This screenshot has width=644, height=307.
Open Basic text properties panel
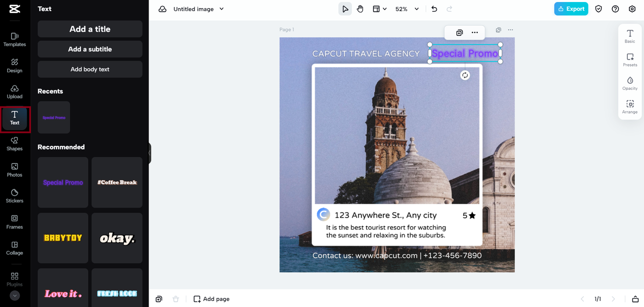pyautogui.click(x=630, y=36)
